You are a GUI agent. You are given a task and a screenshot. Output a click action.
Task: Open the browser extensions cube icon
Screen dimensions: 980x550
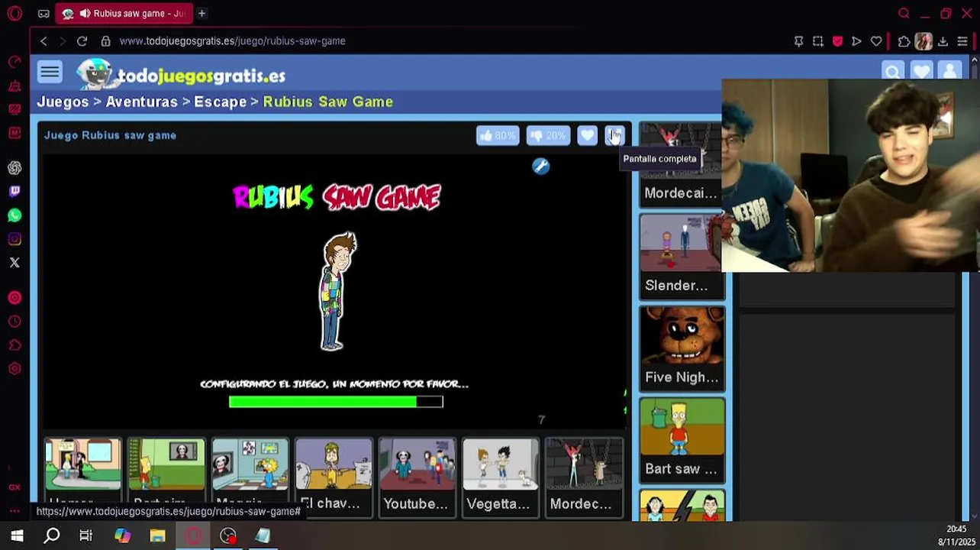click(904, 41)
